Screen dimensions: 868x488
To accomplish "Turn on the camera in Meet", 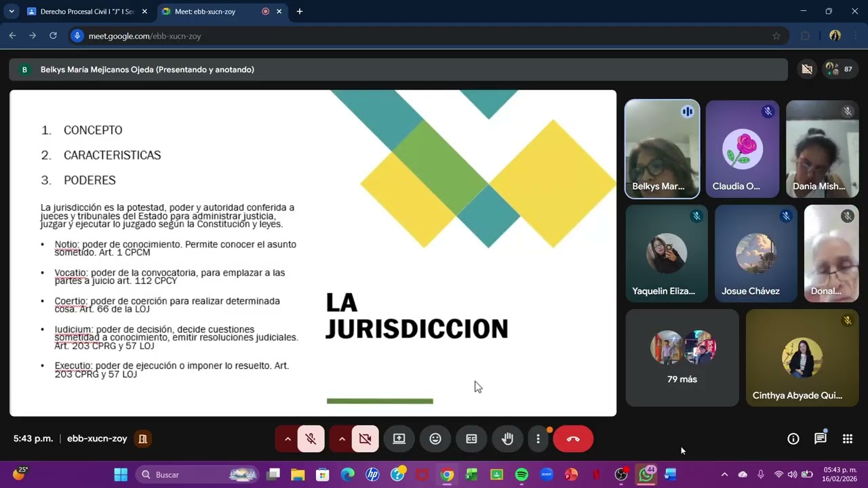I will click(365, 439).
